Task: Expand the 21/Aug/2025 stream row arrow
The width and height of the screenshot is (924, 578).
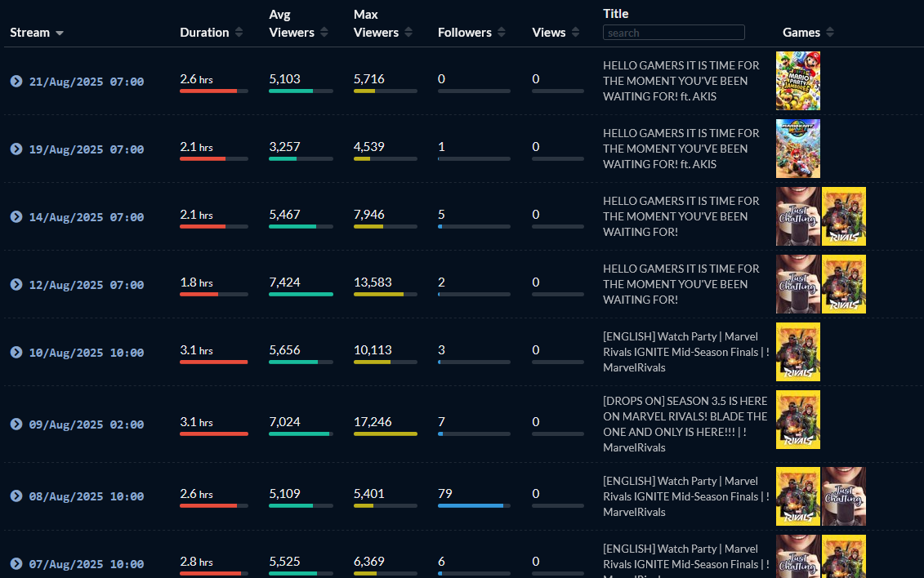Action: 16,81
